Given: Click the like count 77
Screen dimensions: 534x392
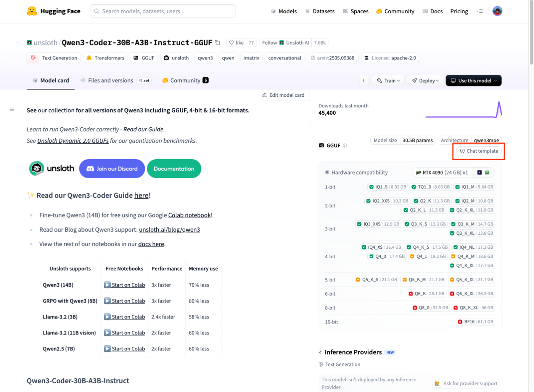Looking at the screenshot, I should click(x=251, y=43).
